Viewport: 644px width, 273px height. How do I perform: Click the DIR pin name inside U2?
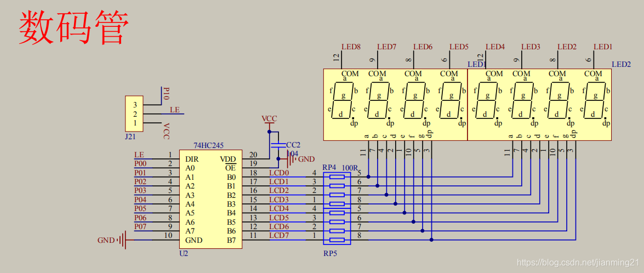pyautogui.click(x=192, y=159)
